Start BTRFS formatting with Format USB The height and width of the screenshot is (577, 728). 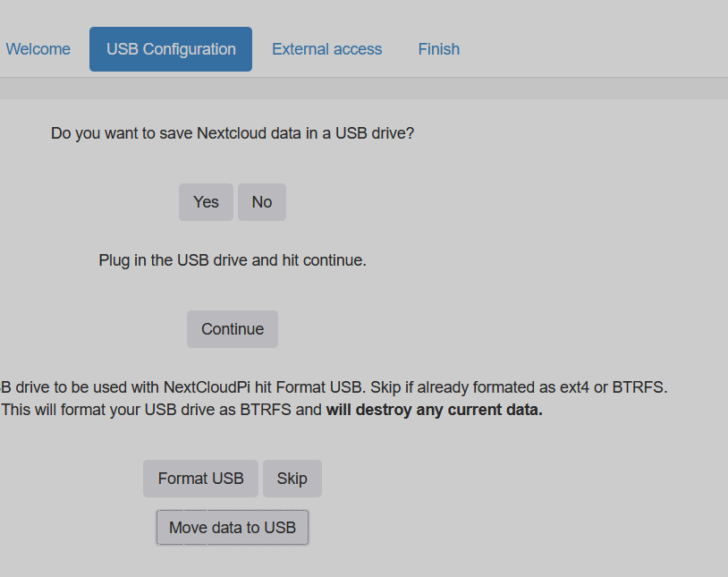pos(200,479)
